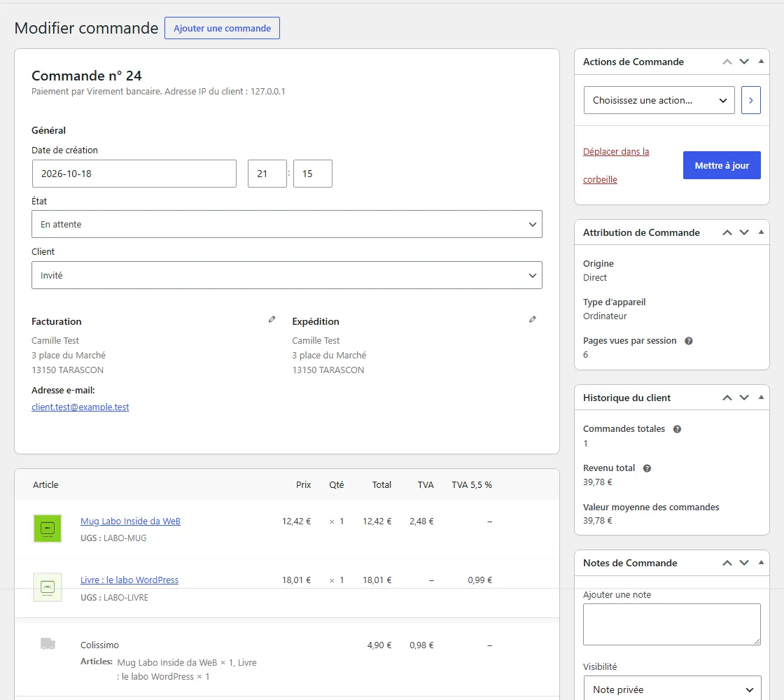Collapse the Historique du client panel
The height and width of the screenshot is (700, 784).
pos(761,398)
